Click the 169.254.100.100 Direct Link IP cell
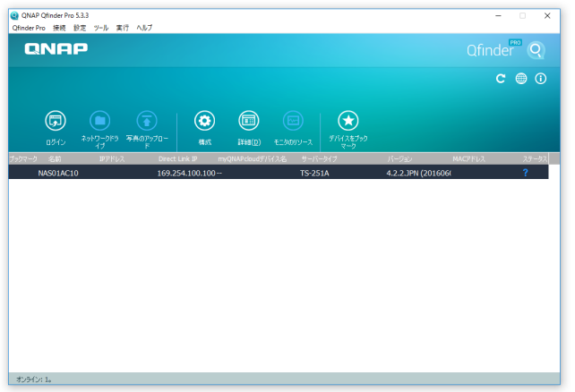The image size is (575, 392). [x=186, y=173]
